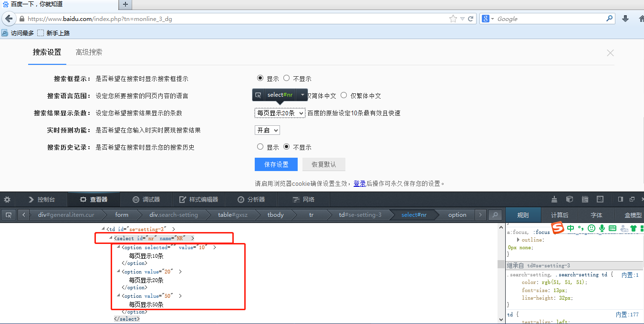Click the Sogou emoji smiley icon
This screenshot has height=324, width=644.
[591, 228]
